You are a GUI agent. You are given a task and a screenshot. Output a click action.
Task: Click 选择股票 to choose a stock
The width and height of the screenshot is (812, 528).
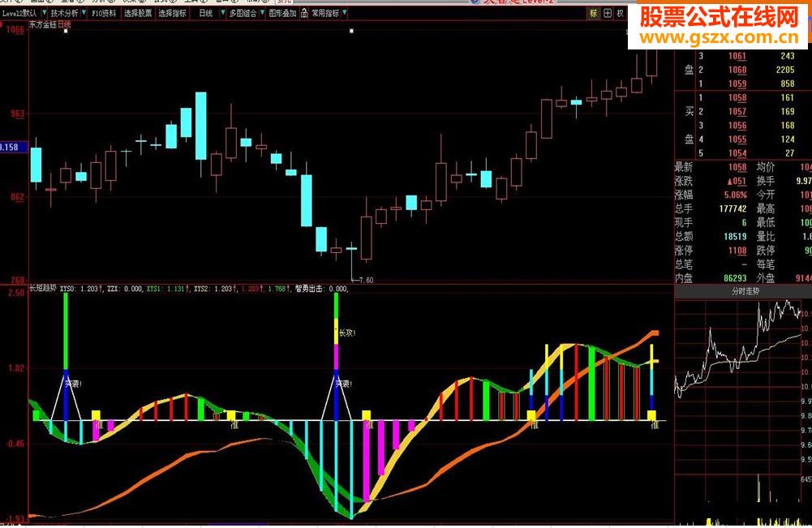(x=138, y=13)
